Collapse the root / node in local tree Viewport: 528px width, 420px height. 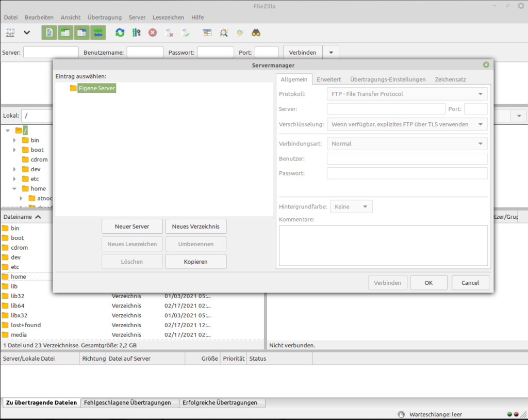click(8, 131)
